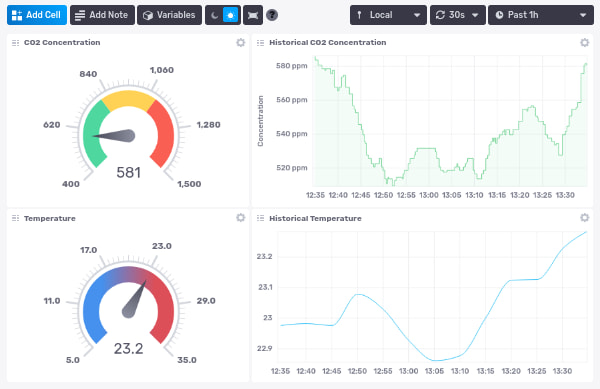Click the 1,500 gauge maximum label
Image resolution: width=600 pixels, height=389 pixels.
pyautogui.click(x=189, y=184)
